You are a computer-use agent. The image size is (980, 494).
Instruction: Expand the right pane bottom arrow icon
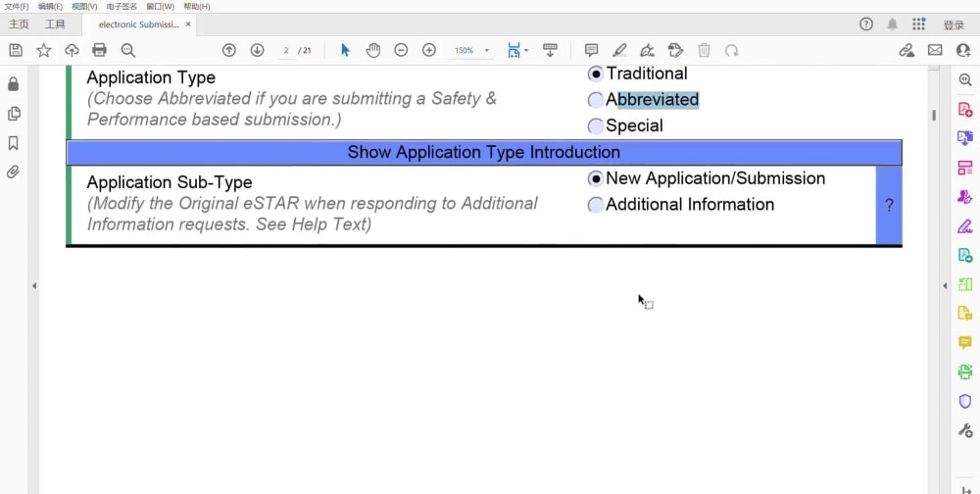click(966, 490)
